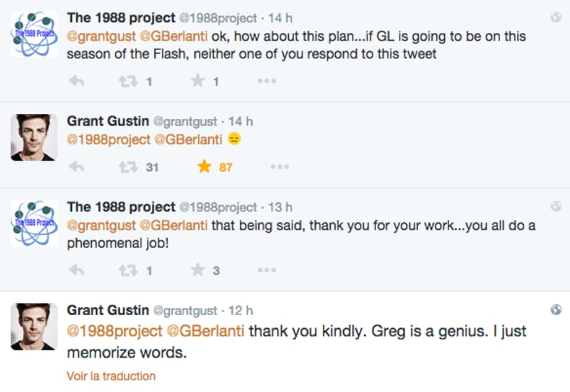Screen dimensions: 570x392
Task: Reply to Grant Gustin's emoji tweet
Action: [x=76, y=167]
